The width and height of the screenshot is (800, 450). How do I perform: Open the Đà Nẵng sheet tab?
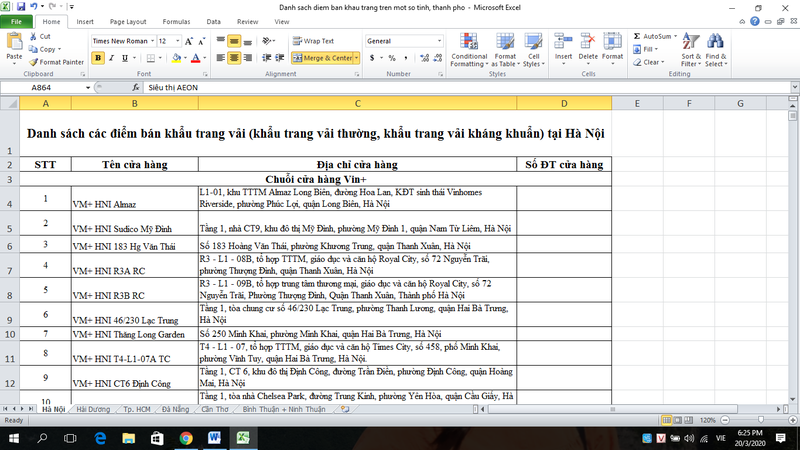click(x=175, y=409)
